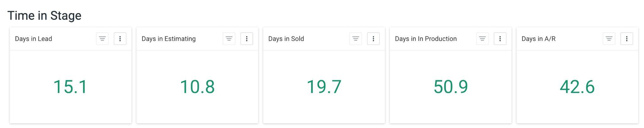Click the 42.6 Days in A/R metric
The width and height of the screenshot is (644, 128).
[x=577, y=87]
